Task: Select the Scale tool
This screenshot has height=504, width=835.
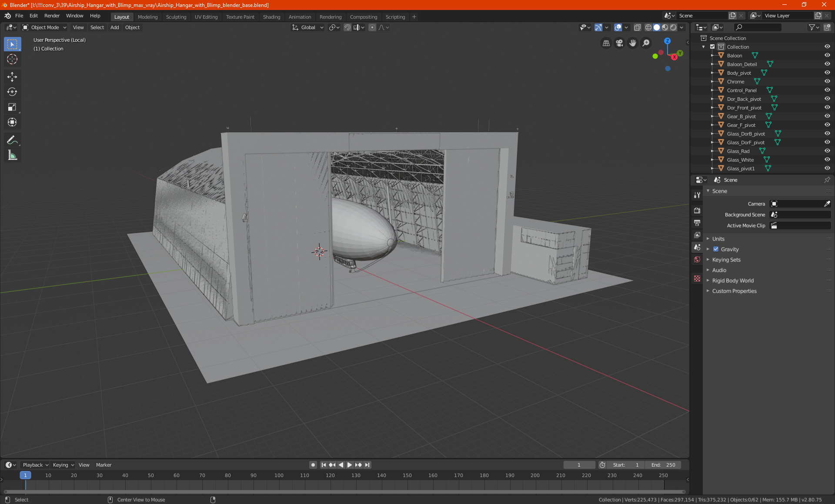Action: click(12, 107)
